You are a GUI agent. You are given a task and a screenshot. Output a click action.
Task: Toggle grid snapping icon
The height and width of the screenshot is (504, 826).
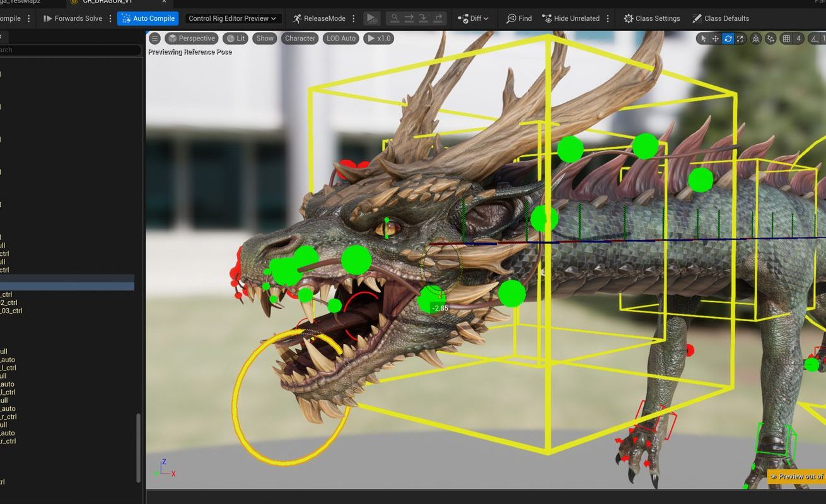click(x=786, y=38)
